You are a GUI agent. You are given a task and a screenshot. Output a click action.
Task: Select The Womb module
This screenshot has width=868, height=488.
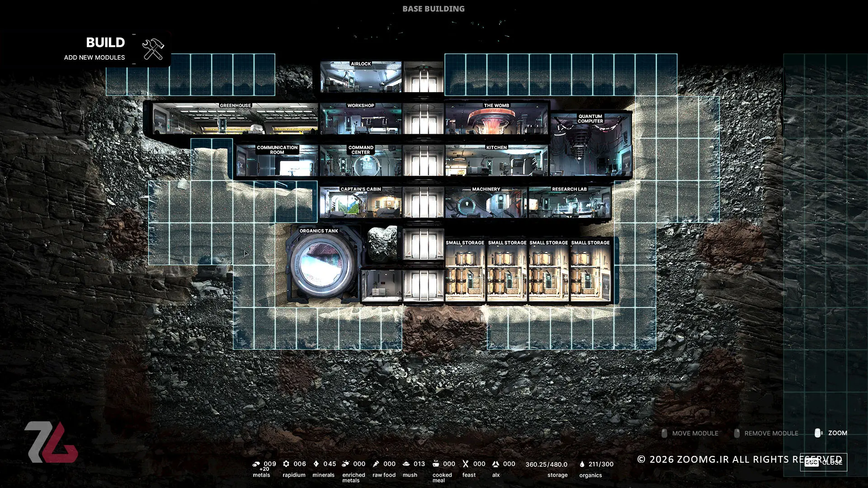pyautogui.click(x=496, y=118)
